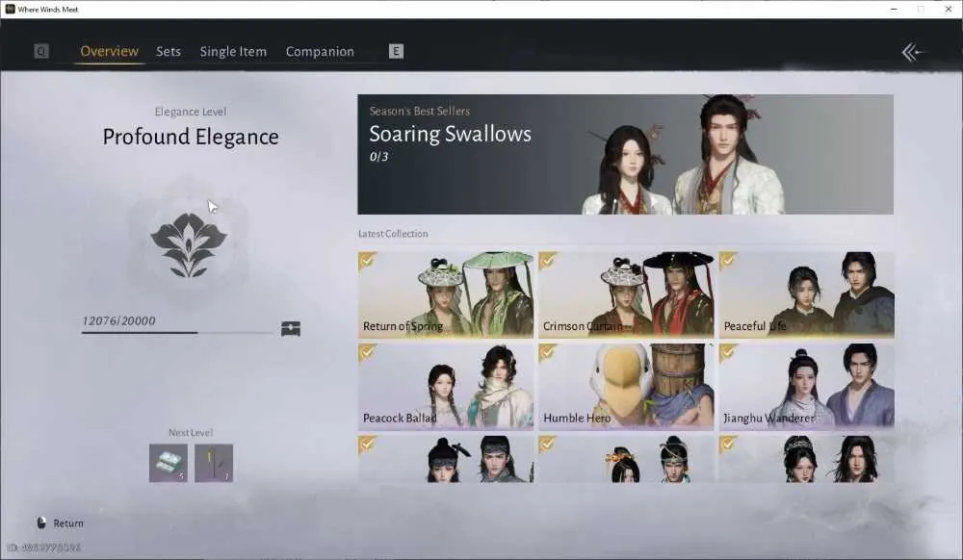This screenshot has height=560, width=963.
Task: Click the Latest Collection heading
Action: pyautogui.click(x=393, y=234)
